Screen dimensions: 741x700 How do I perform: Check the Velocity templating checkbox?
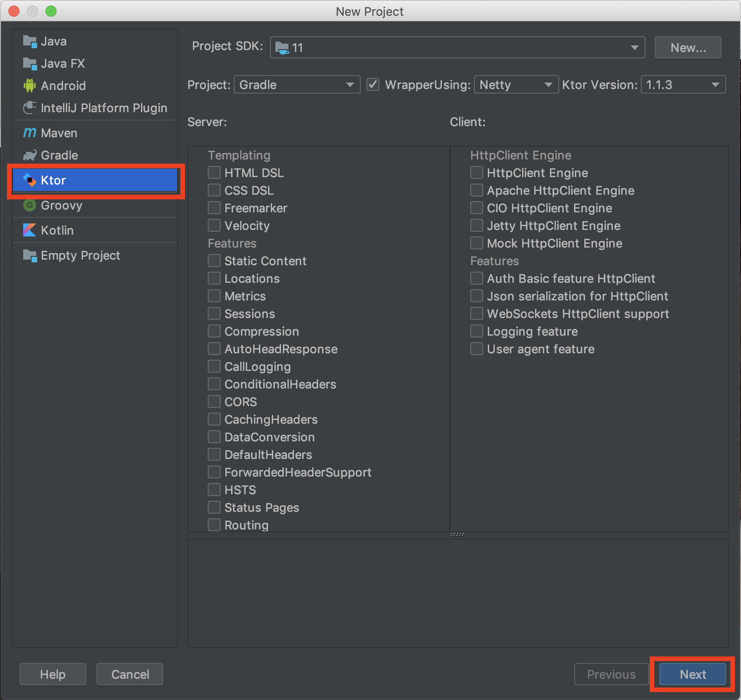coord(214,226)
